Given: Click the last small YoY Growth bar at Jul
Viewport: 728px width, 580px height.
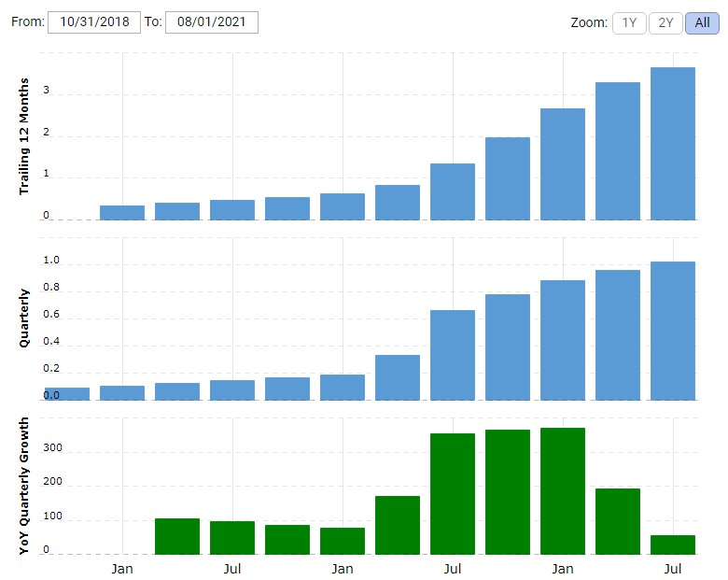Looking at the screenshot, I should [x=673, y=545].
